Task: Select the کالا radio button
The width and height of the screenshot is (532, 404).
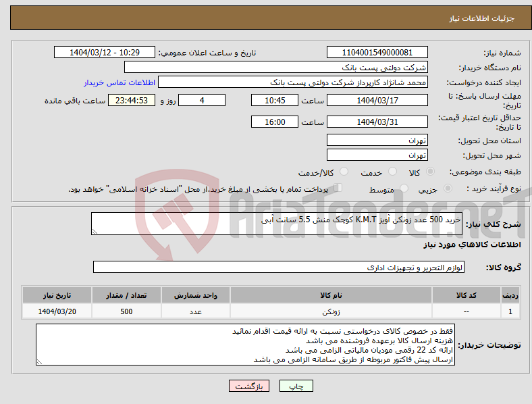Action: 430,172
